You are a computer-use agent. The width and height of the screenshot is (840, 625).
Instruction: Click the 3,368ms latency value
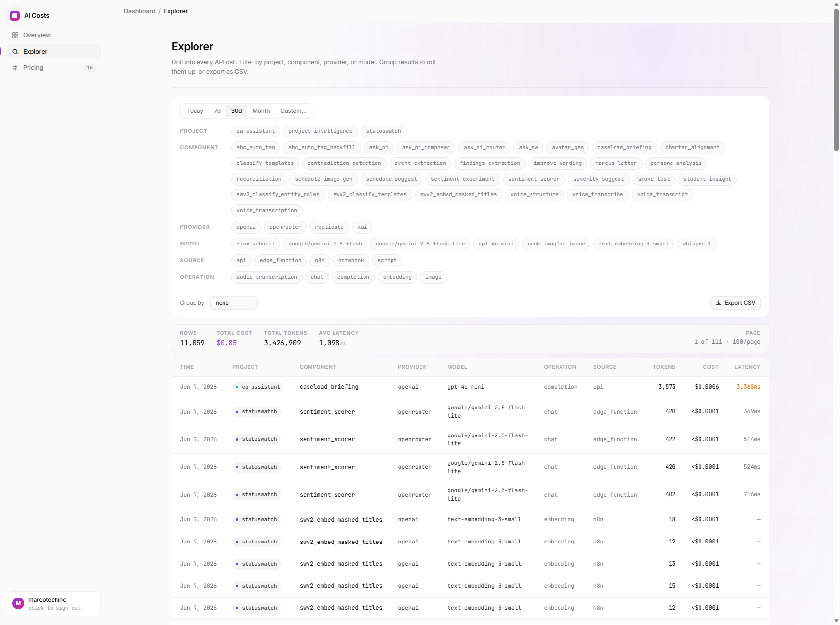(748, 387)
